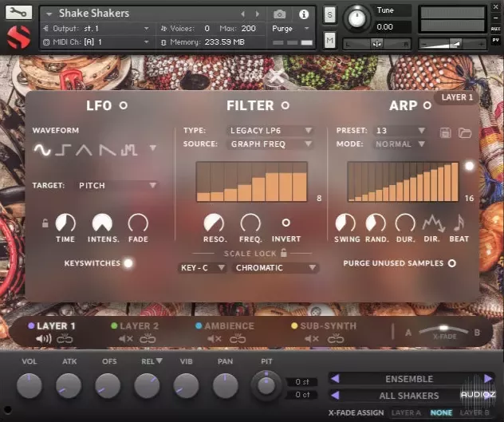Unmute Sub-Synth with speaker icon
504x422 pixels.
(312, 339)
